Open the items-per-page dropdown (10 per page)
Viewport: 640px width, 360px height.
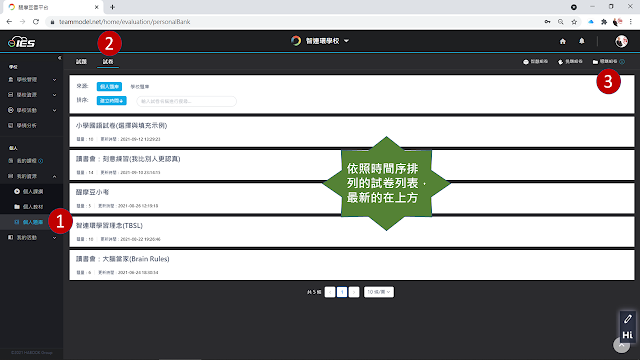379,292
